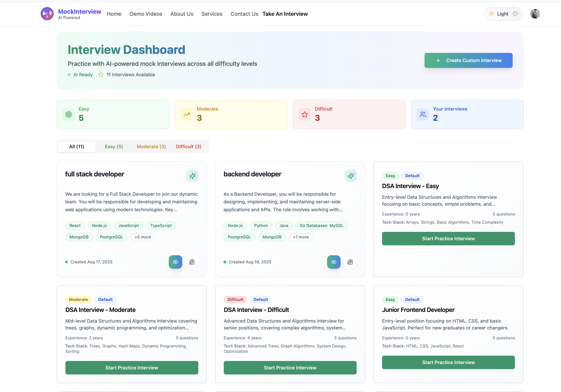Click the users icon in Your Interviews card

coord(423,114)
